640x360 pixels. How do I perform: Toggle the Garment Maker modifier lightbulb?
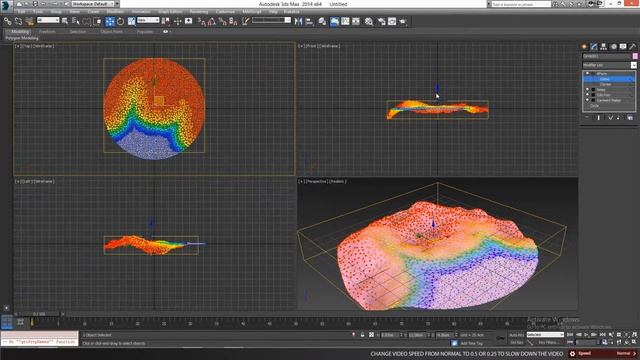587,100
